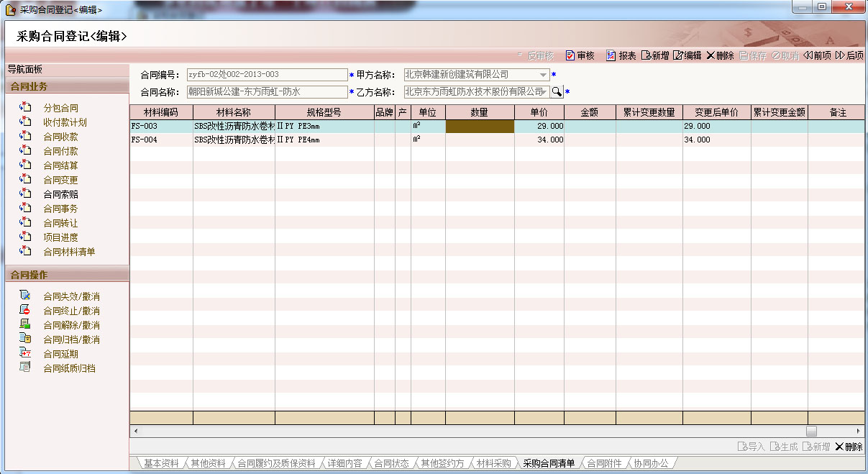The image size is (868, 474).
Task: Expand the 甲方名称 dropdown arrow
Action: (x=543, y=75)
